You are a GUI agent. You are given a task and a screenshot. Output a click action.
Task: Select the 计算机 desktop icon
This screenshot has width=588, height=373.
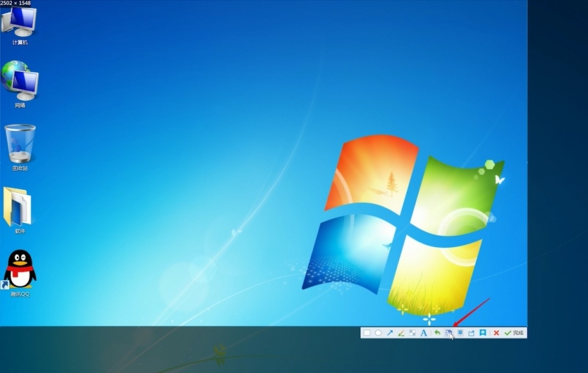tap(20, 25)
